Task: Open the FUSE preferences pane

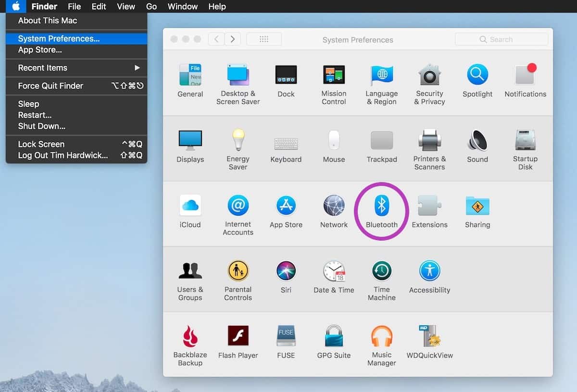Action: pyautogui.click(x=286, y=342)
